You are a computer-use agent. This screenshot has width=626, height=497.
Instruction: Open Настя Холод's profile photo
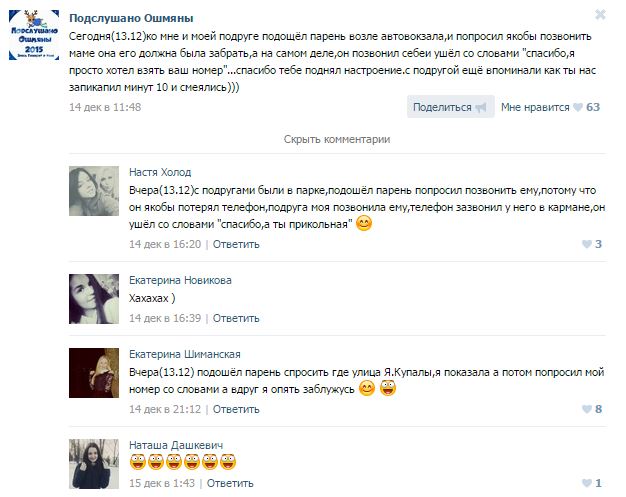click(94, 191)
